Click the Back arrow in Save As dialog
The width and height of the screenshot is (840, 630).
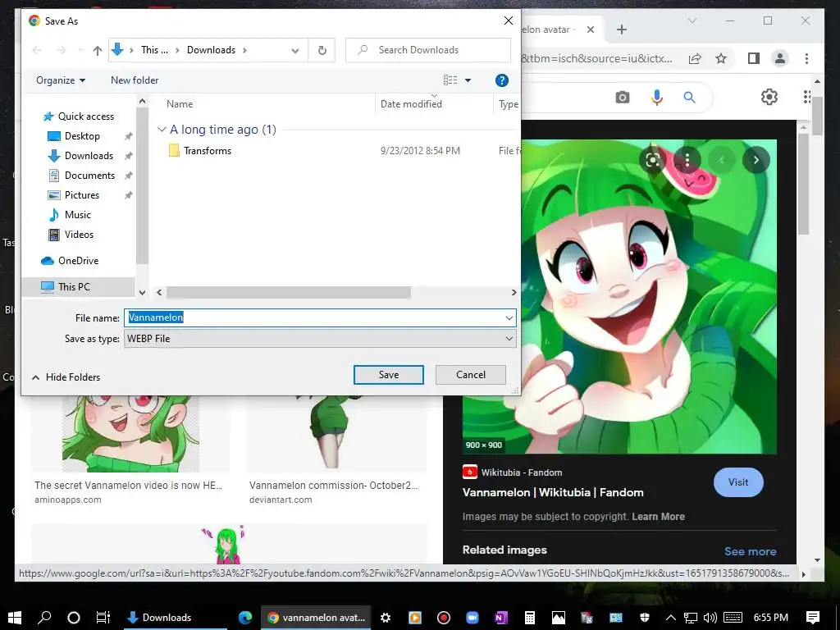(37, 50)
